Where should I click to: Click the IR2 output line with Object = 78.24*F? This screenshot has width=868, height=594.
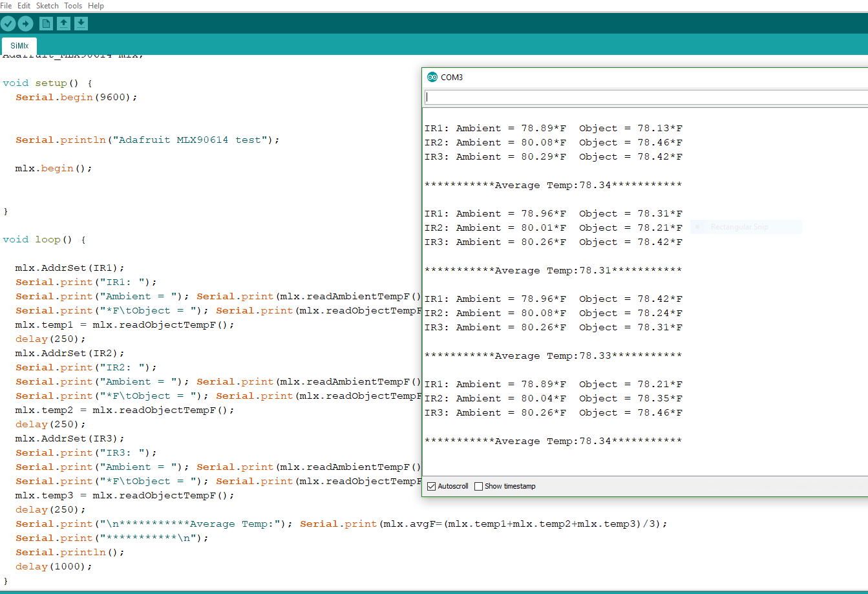pos(553,313)
